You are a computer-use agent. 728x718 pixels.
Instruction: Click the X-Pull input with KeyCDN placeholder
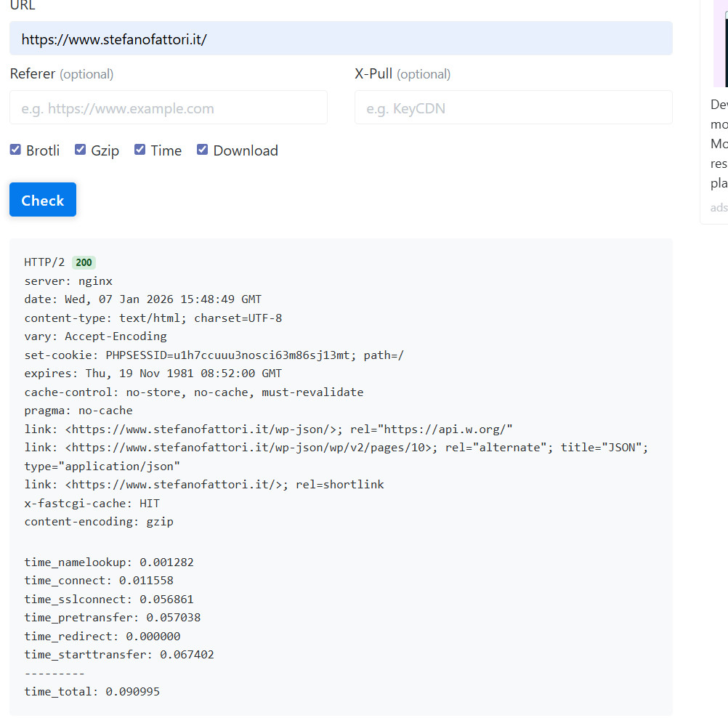point(513,108)
